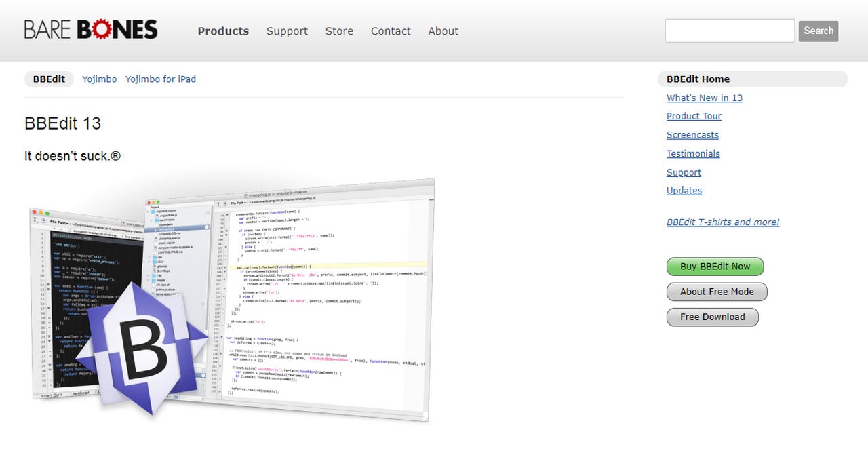This screenshot has height=453, width=868.
Task: Click the About Free Mode button
Action: (x=717, y=292)
